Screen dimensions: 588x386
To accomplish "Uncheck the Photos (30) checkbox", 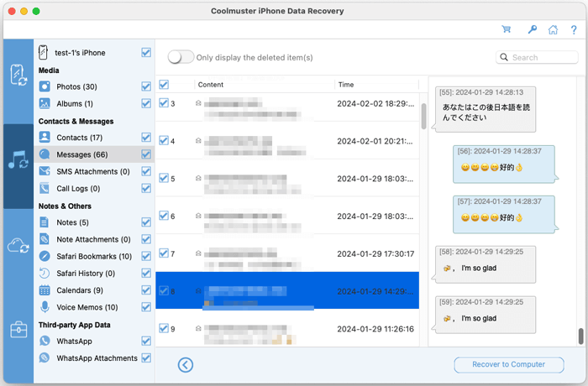I will coord(146,86).
